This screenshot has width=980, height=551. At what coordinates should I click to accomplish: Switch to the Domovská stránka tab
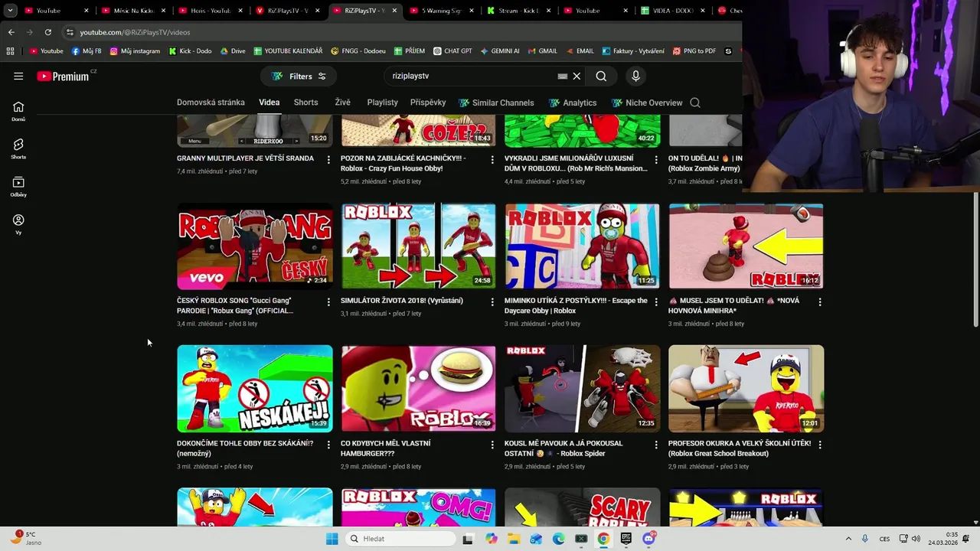pos(211,103)
